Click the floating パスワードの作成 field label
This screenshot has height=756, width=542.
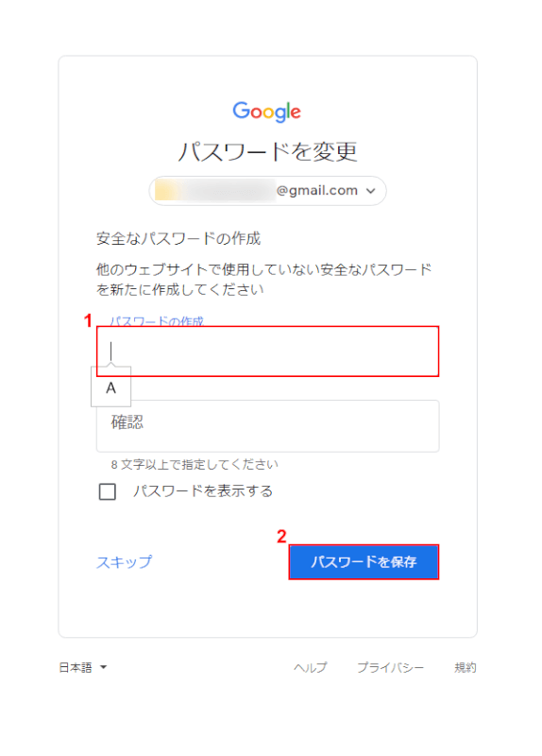tap(157, 321)
